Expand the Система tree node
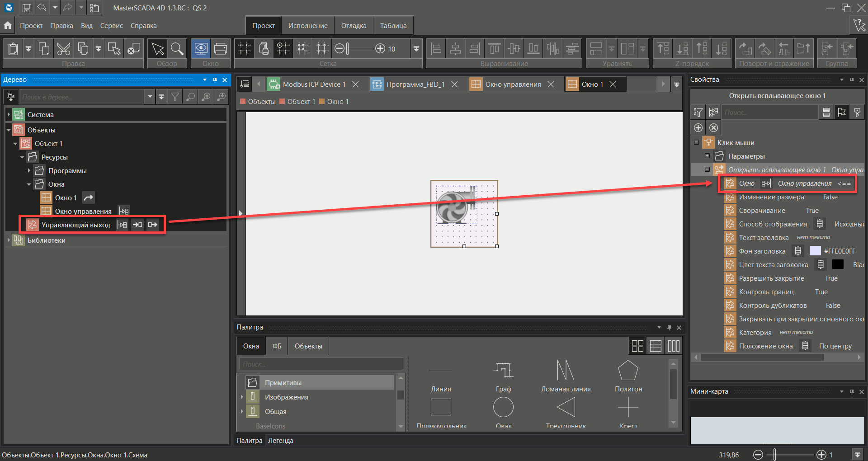This screenshot has width=868, height=461. 9,115
